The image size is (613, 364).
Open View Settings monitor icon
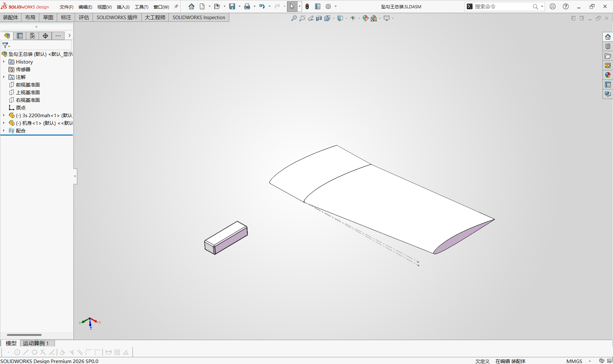click(387, 18)
